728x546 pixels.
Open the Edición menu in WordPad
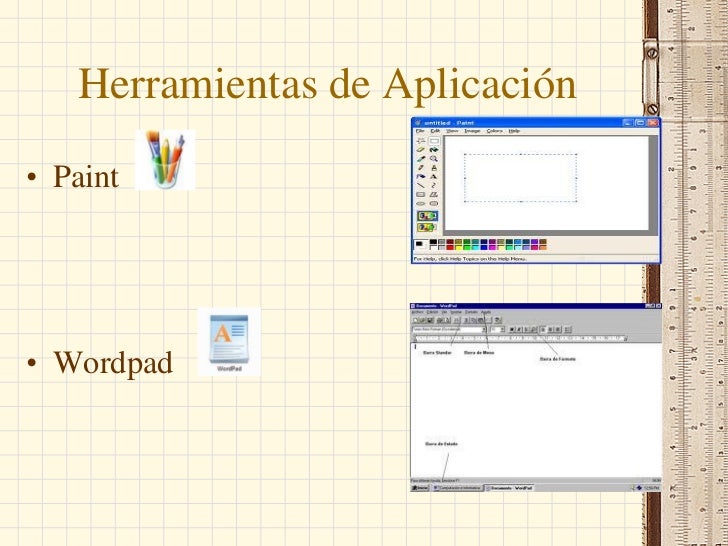(432, 312)
